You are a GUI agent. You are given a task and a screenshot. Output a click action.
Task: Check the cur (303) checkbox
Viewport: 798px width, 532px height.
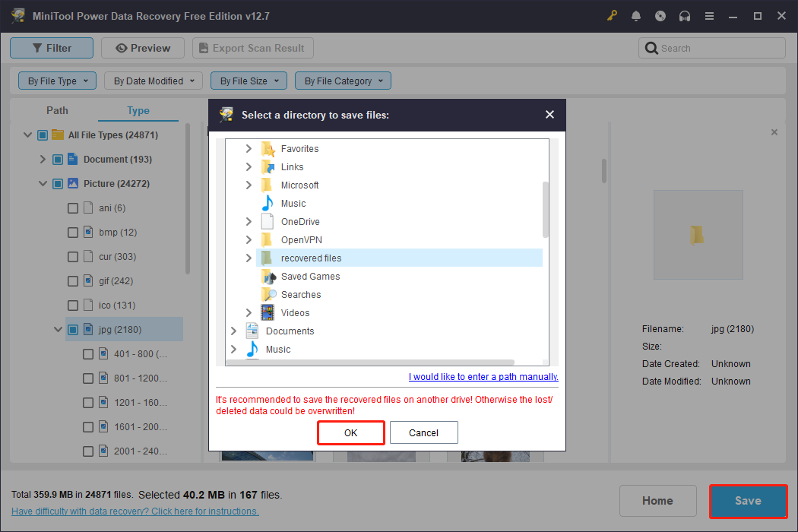(x=73, y=256)
